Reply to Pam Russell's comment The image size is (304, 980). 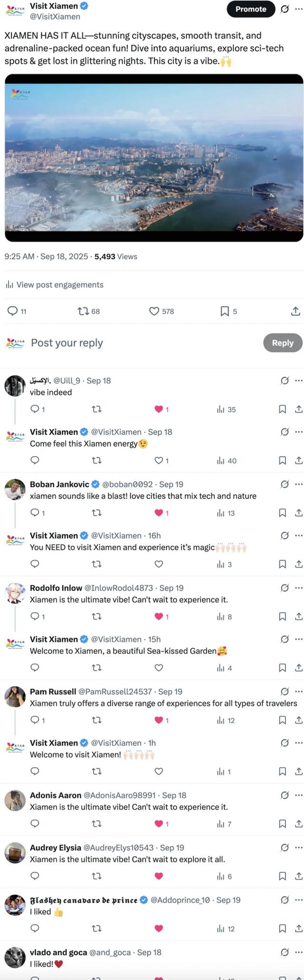pyautogui.click(x=35, y=720)
